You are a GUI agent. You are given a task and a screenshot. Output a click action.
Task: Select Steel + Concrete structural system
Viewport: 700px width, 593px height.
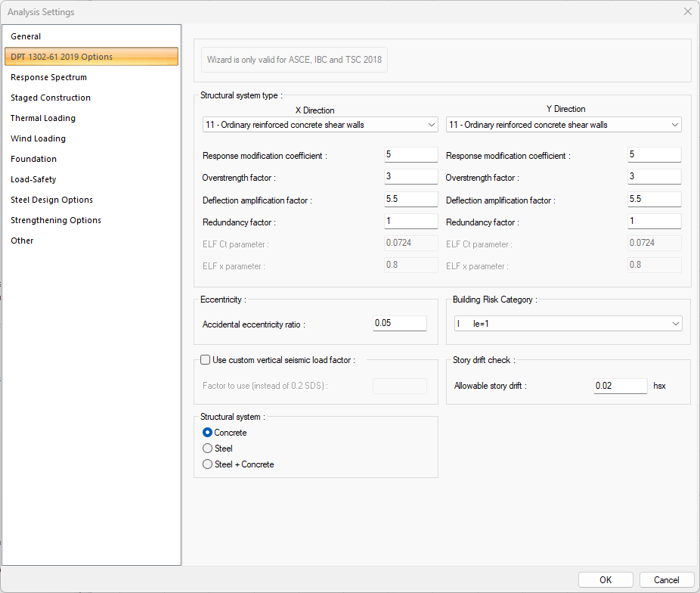click(208, 464)
